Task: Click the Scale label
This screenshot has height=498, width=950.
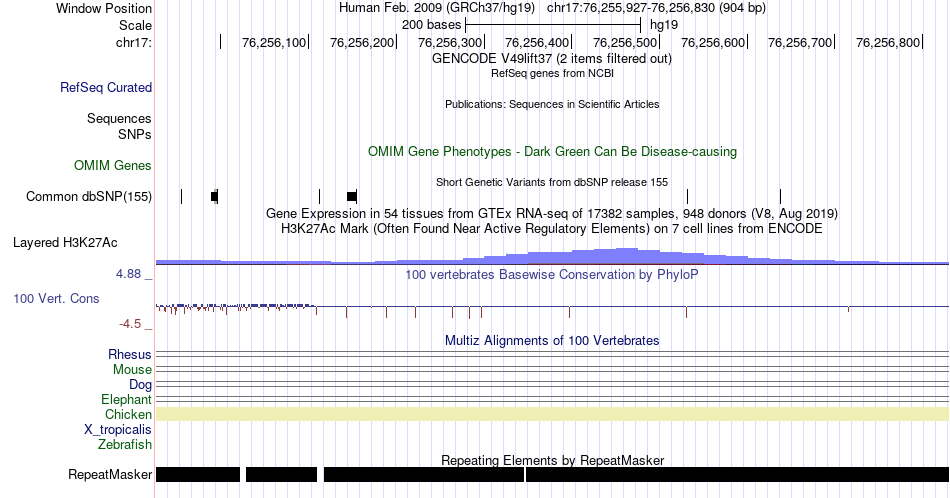Action: click(135, 25)
